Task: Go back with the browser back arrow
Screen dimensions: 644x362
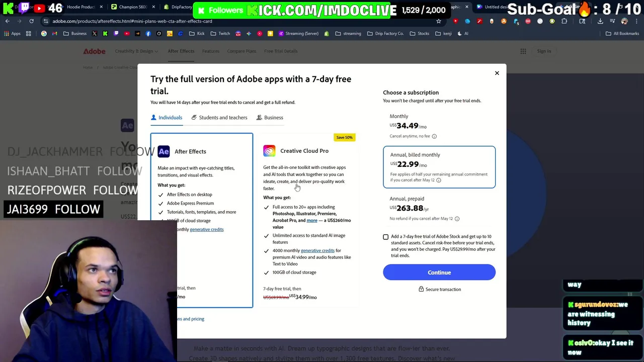Action: [x=8, y=21]
